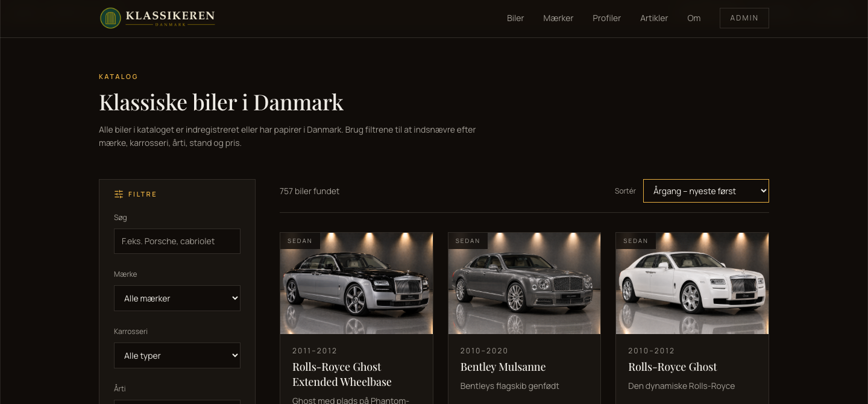Open the Om page link

pyautogui.click(x=694, y=18)
